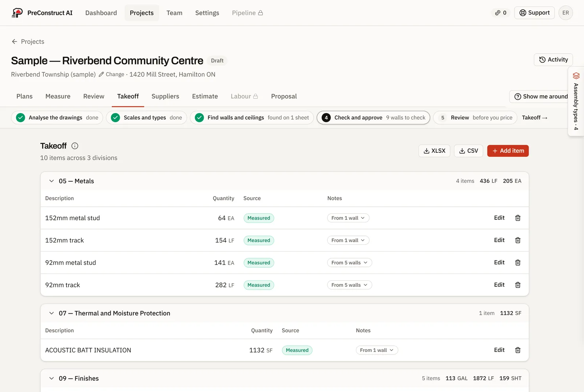The width and height of the screenshot is (584, 392).
Task: Contact Support from the header
Action: click(534, 13)
